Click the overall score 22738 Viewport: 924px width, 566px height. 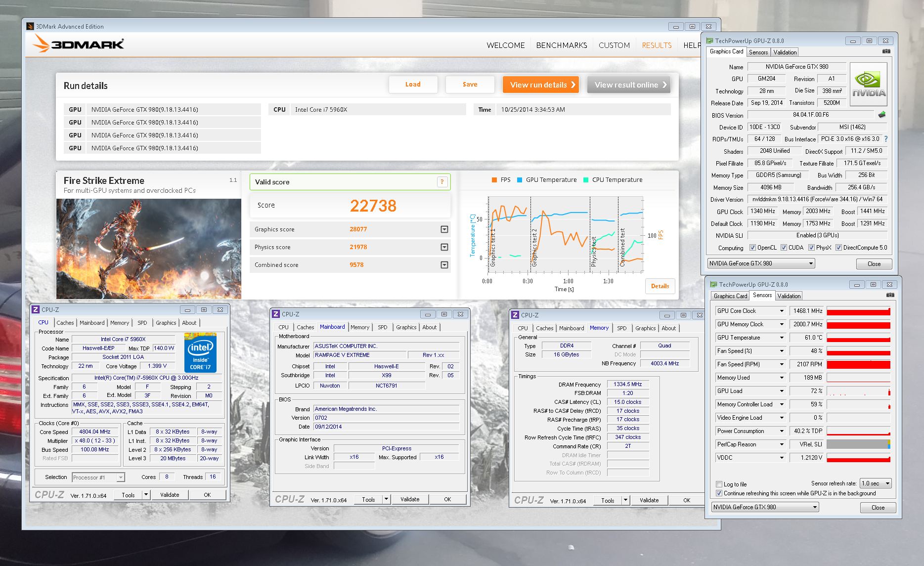373,206
